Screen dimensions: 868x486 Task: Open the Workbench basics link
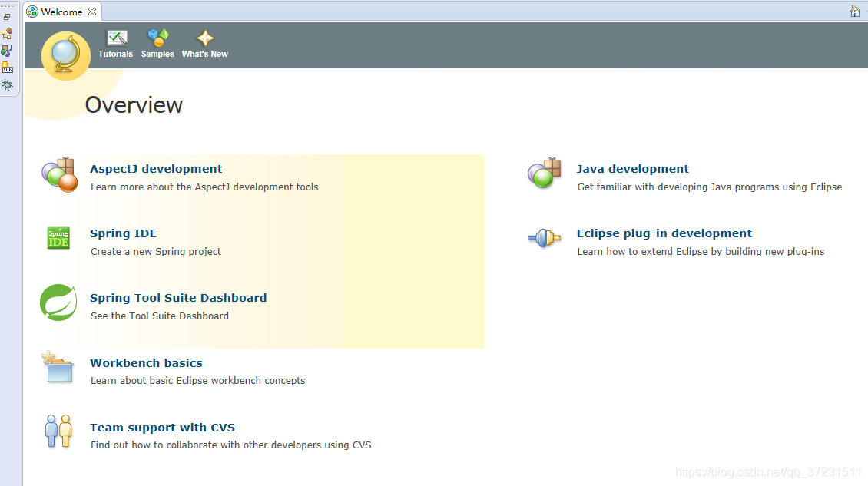tap(147, 363)
